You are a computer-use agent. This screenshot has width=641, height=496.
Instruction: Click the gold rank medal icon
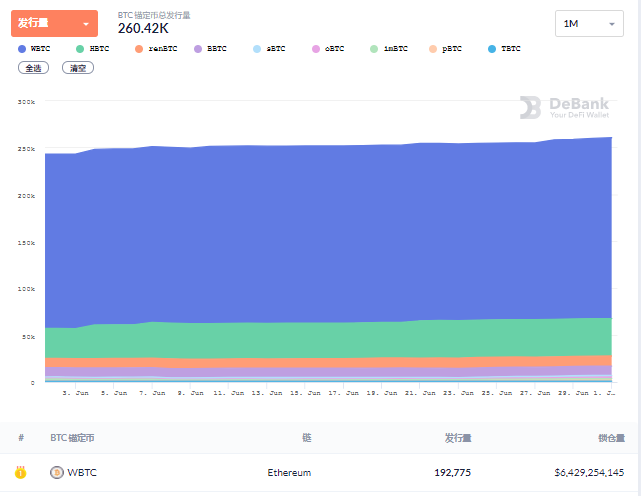(x=20, y=472)
